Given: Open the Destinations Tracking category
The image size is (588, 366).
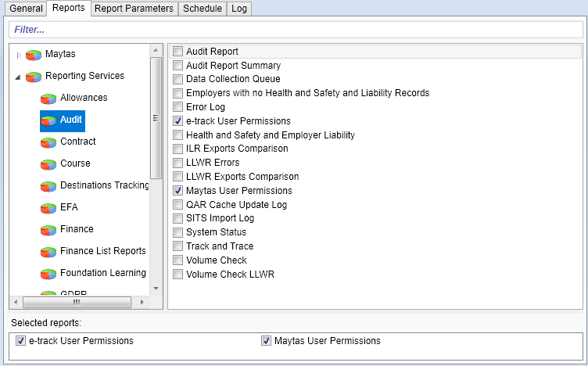Looking at the screenshot, I should pyautogui.click(x=104, y=185).
